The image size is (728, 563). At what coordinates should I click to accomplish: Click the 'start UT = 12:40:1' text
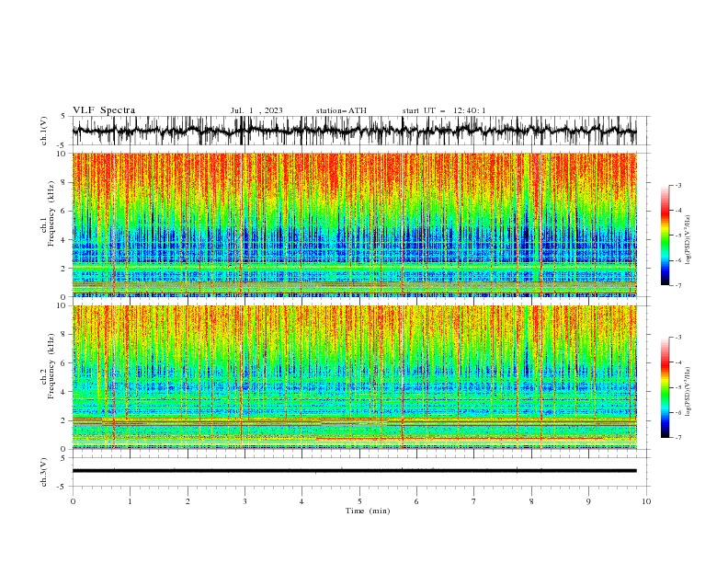click(444, 110)
